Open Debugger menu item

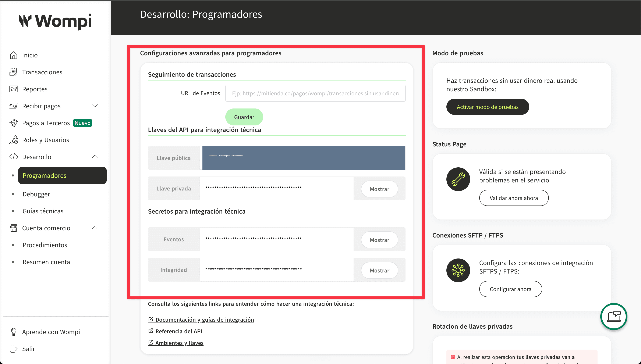[36, 194]
